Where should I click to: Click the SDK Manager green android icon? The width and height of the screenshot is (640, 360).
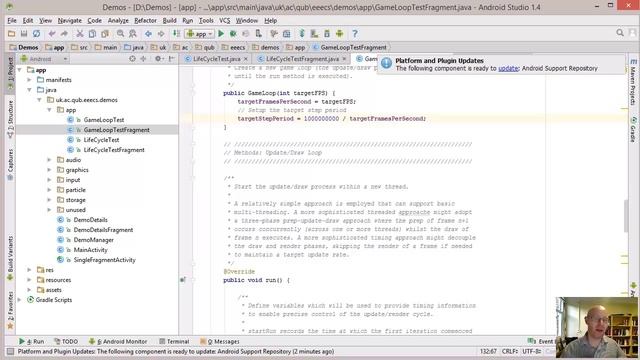340,33
